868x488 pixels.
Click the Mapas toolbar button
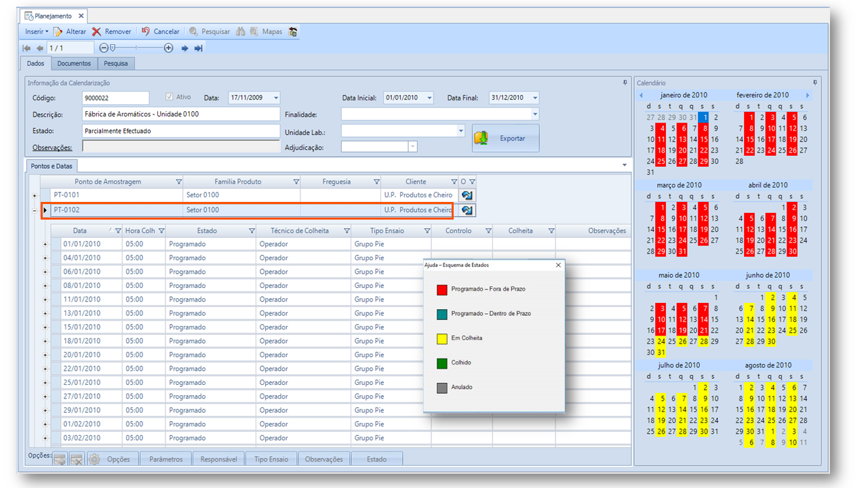tap(266, 31)
